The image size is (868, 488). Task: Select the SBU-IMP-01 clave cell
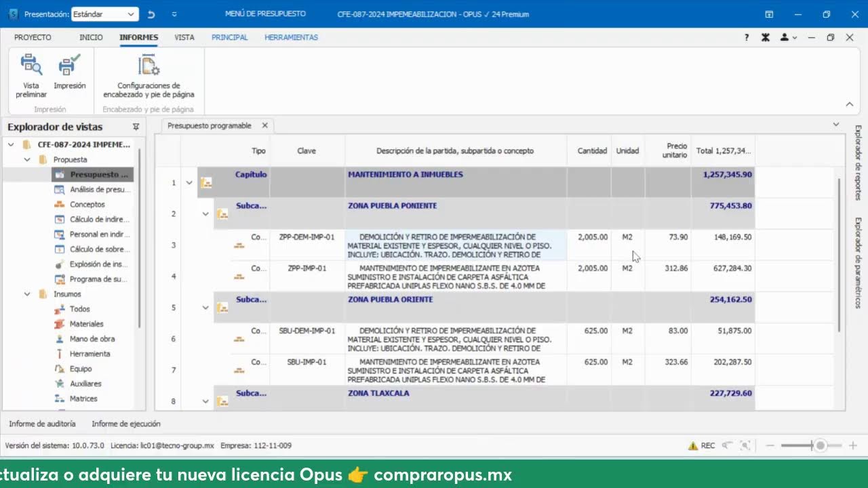307,369
